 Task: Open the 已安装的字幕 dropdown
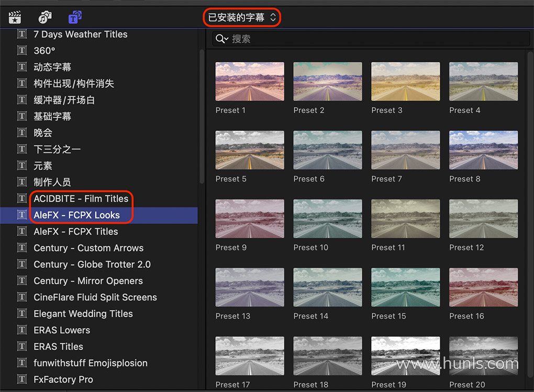242,17
